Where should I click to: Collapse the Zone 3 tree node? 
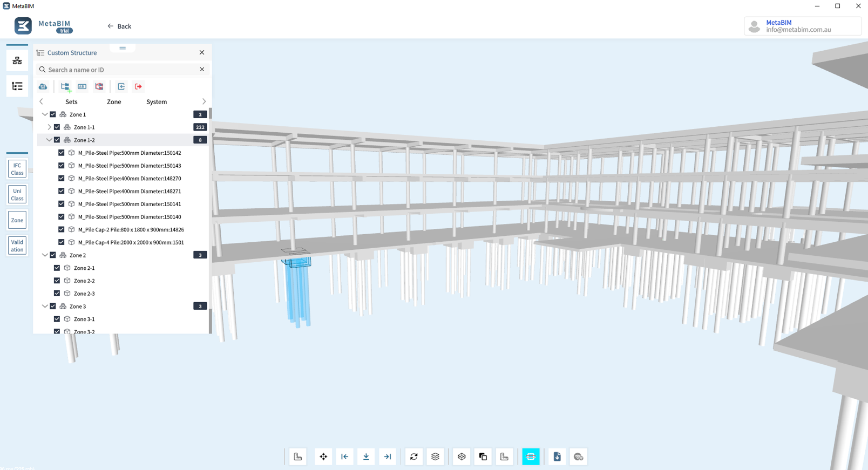coord(45,306)
